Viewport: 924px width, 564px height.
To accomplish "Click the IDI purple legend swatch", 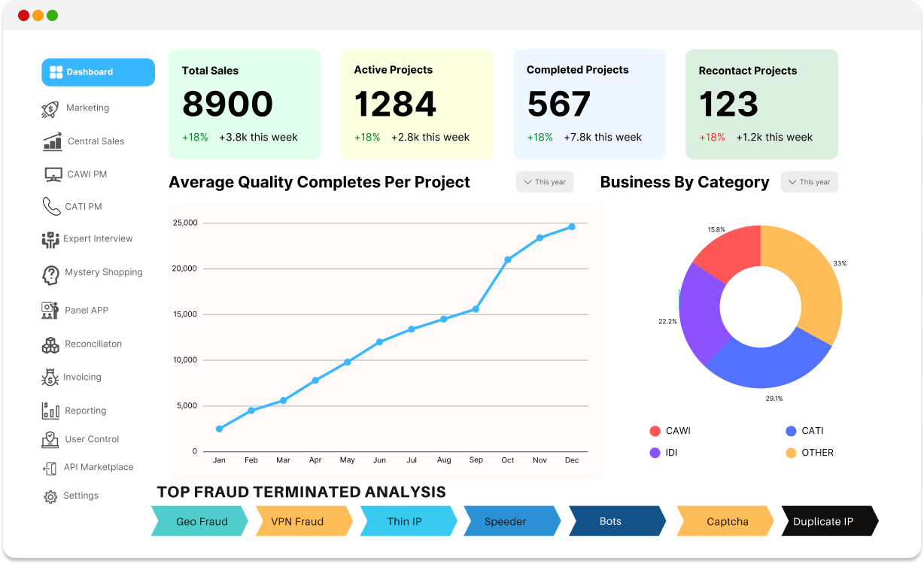I will pyautogui.click(x=655, y=453).
